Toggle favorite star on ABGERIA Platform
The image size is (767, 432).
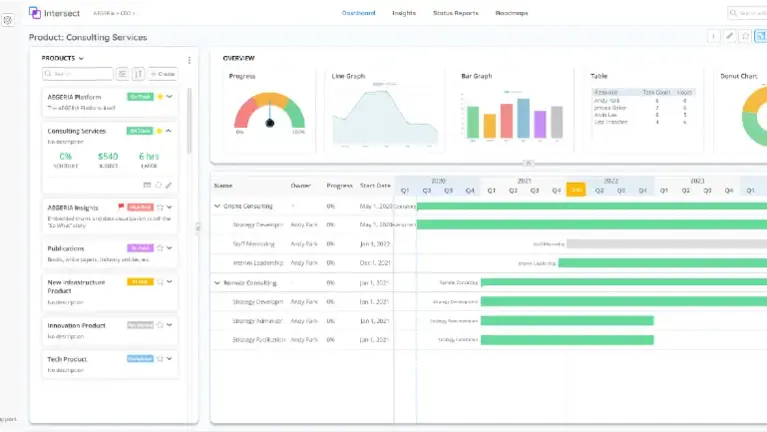[160, 97]
